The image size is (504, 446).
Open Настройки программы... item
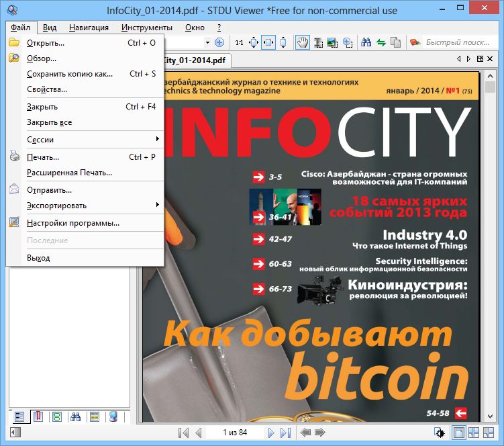(85, 223)
